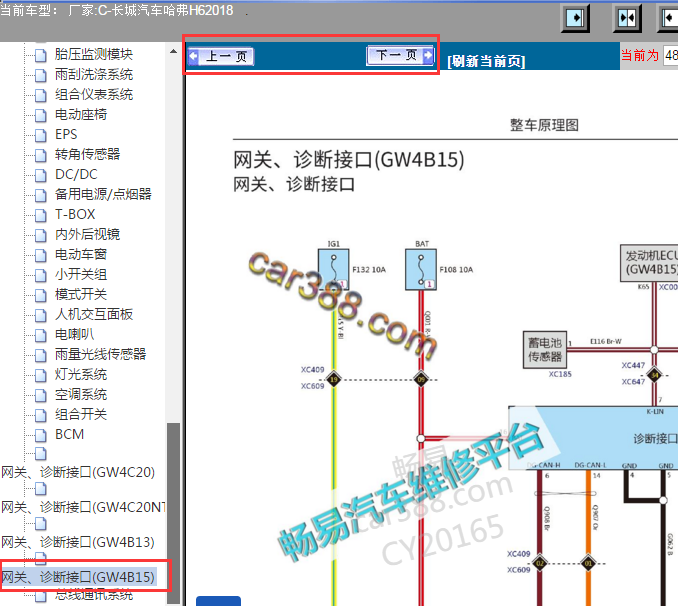Open 灯光系统 entry
Viewport: 678px width, 606px height.
[80, 374]
